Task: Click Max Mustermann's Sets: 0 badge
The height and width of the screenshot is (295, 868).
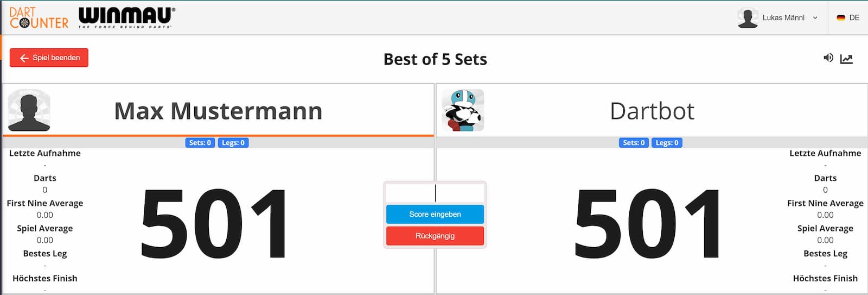Action: [200, 143]
